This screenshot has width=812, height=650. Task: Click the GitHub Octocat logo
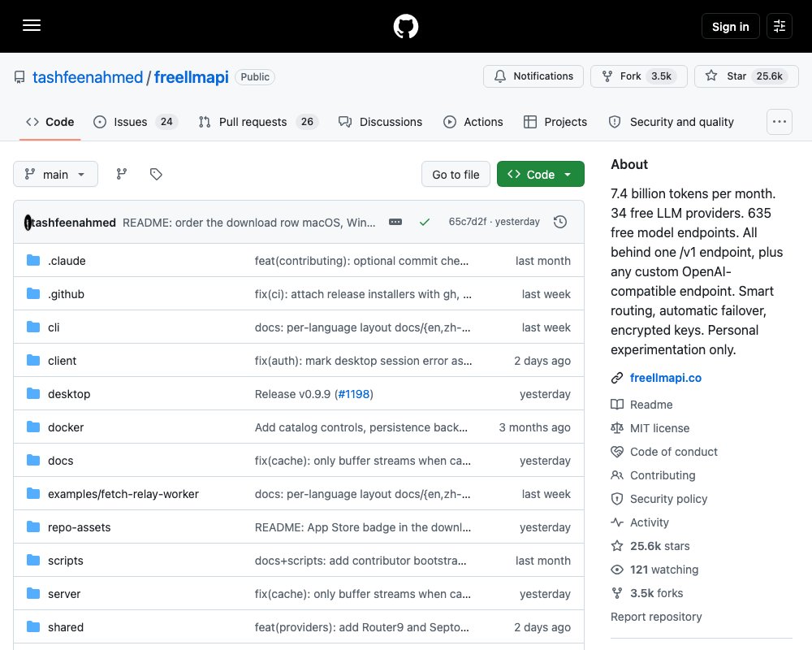[x=406, y=26]
